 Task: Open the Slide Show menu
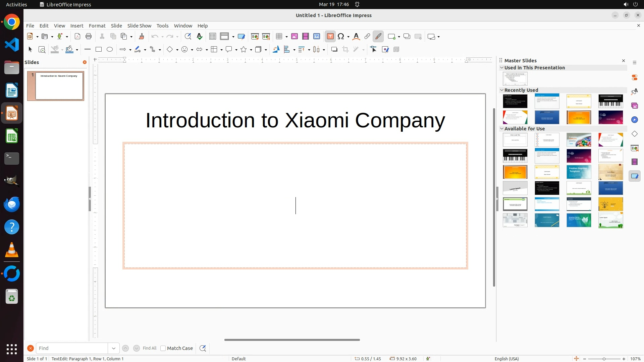pyautogui.click(x=139, y=26)
